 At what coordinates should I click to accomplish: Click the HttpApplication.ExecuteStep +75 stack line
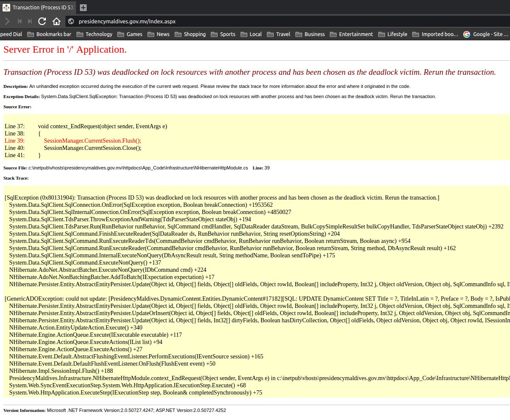[136, 392]
